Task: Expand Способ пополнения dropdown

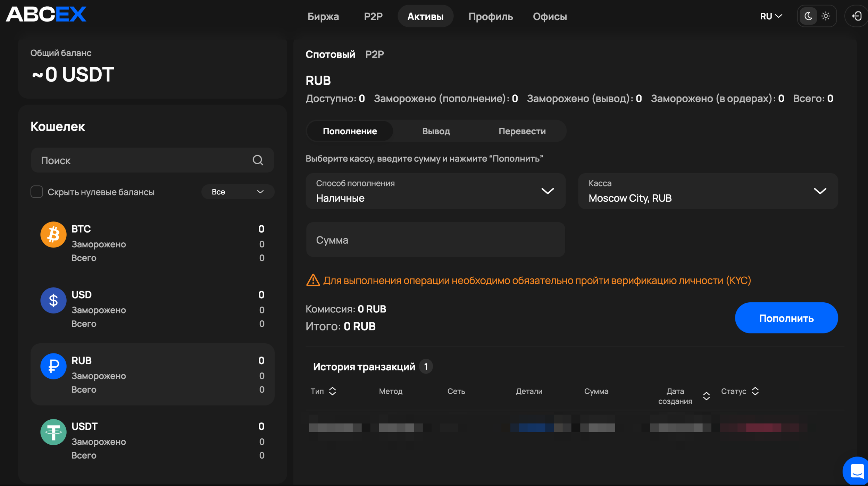Action: point(436,191)
